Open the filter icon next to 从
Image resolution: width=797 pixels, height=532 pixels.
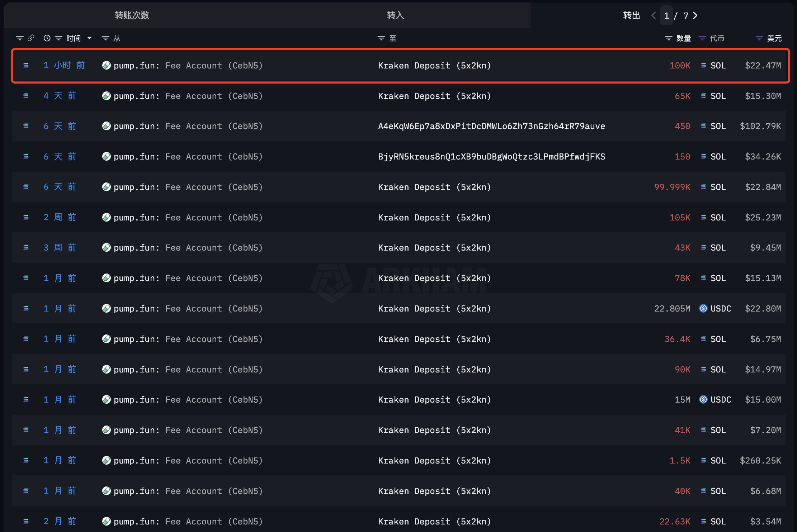105,38
